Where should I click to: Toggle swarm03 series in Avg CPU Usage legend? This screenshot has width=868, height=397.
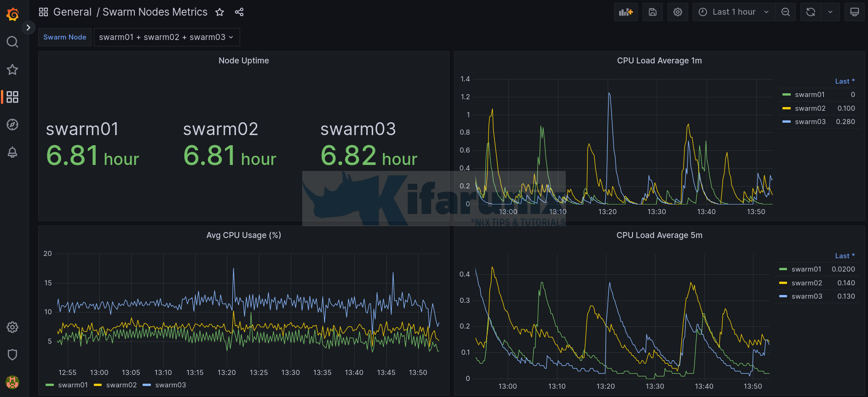click(170, 385)
